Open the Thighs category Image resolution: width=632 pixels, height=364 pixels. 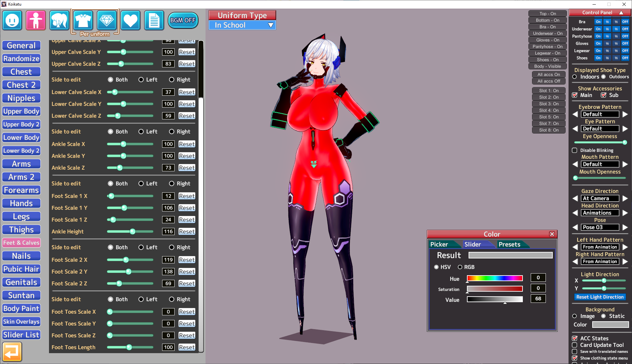21,230
